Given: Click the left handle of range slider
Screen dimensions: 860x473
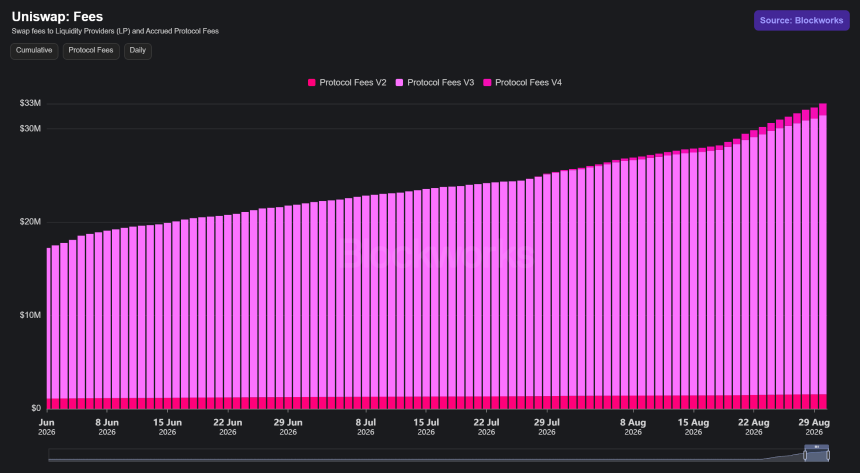Looking at the screenshot, I should click(x=805, y=455).
